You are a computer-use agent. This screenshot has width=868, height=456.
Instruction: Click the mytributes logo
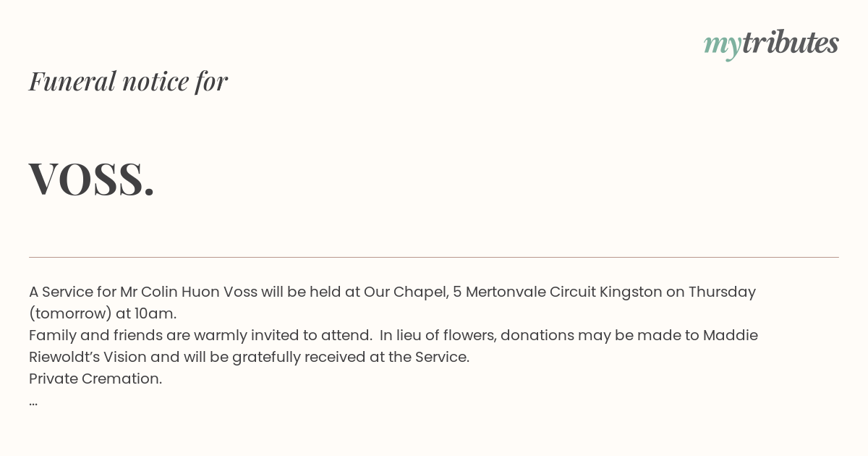coord(771,44)
